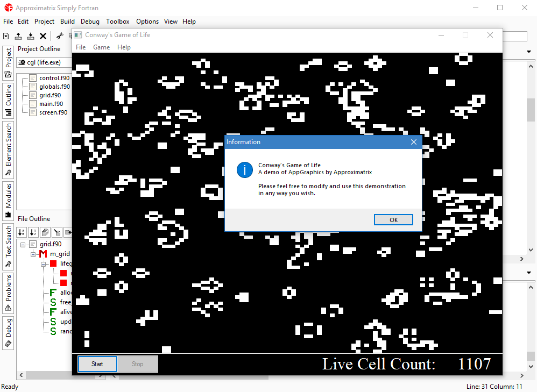Click the green S icon beside free
Image resolution: width=537 pixels, height=392 pixels.
pyautogui.click(x=53, y=302)
